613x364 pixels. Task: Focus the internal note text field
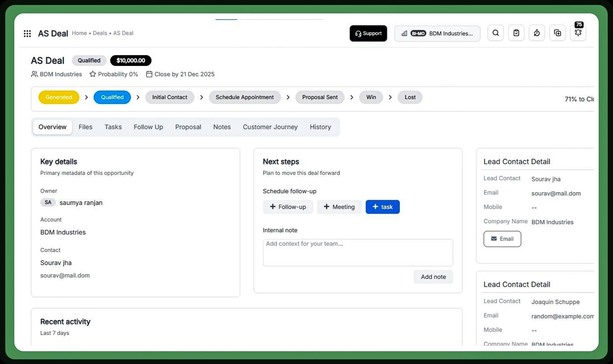pyautogui.click(x=357, y=252)
